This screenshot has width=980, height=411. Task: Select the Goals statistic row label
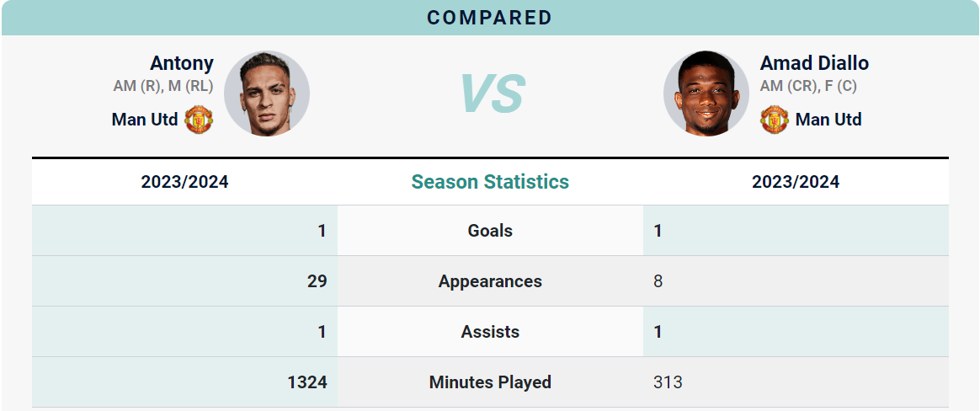(490, 231)
